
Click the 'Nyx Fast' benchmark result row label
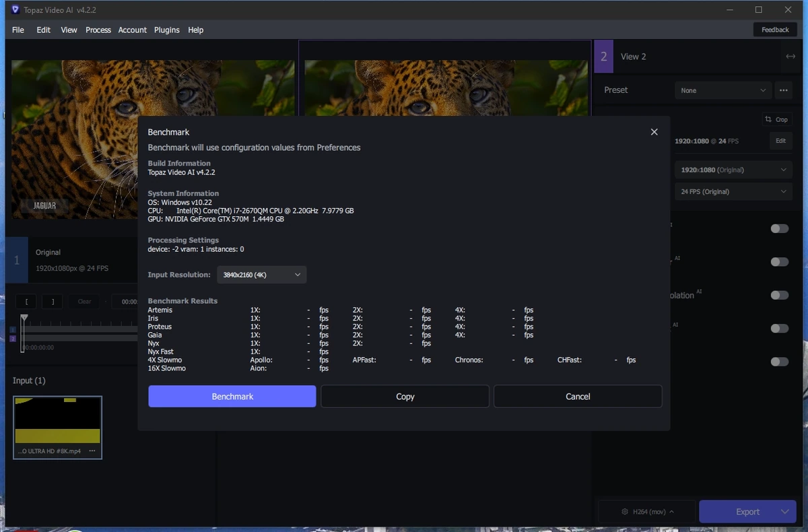161,352
